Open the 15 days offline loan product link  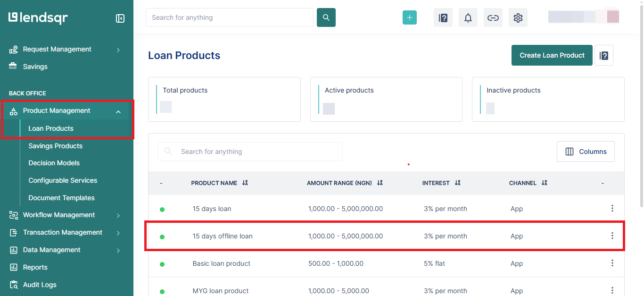tap(223, 236)
